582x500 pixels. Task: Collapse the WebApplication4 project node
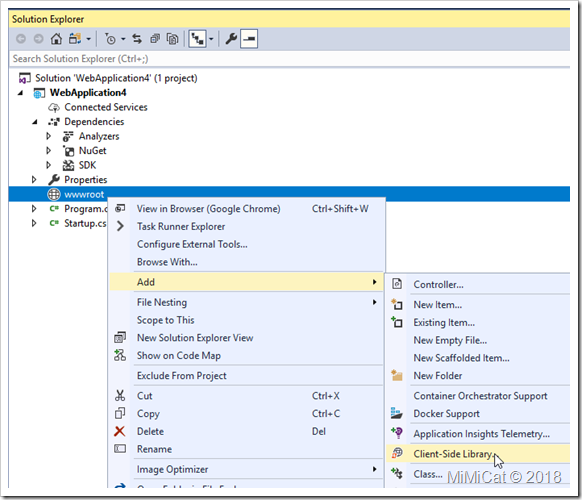20,93
